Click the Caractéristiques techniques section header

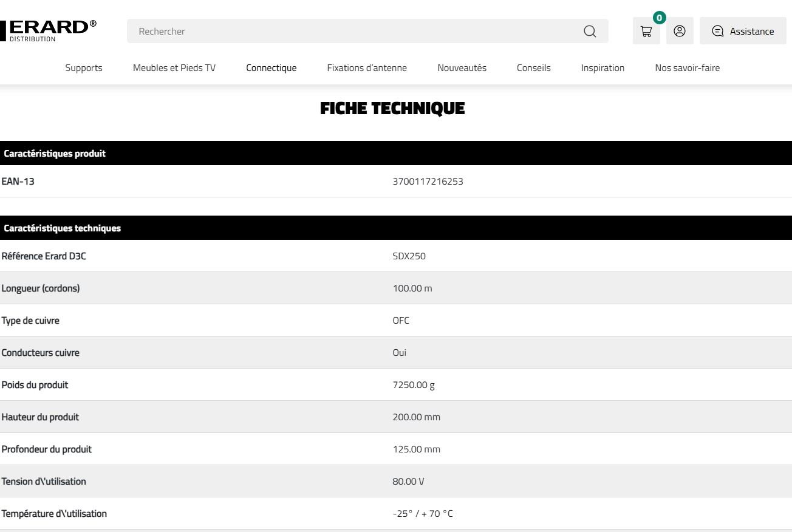(62, 228)
